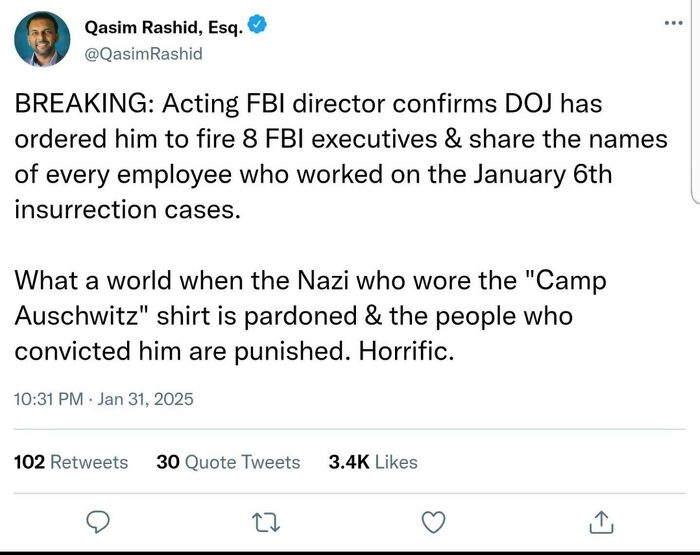This screenshot has height=555, width=700.
Task: Open Qasim Rashid's profile picture
Action: point(42,40)
